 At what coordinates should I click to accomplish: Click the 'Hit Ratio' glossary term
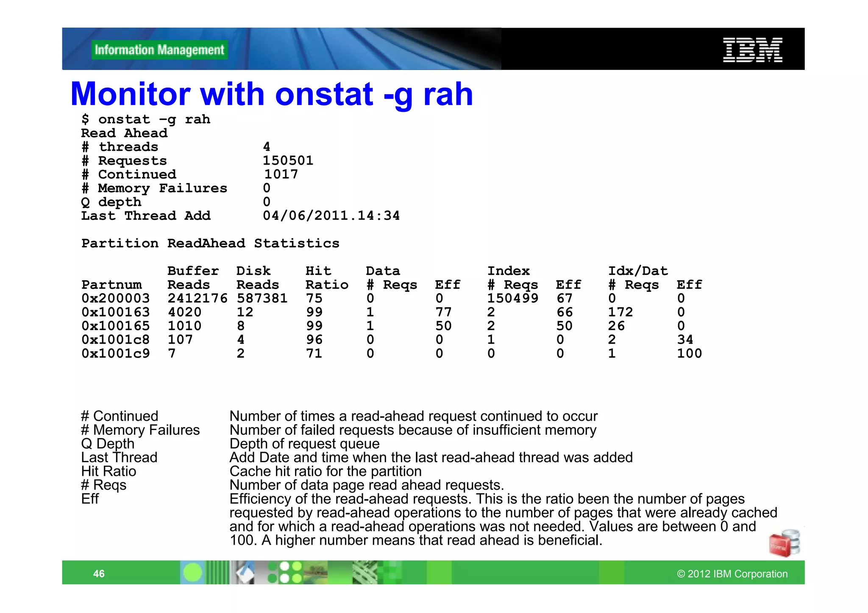pyautogui.click(x=108, y=471)
